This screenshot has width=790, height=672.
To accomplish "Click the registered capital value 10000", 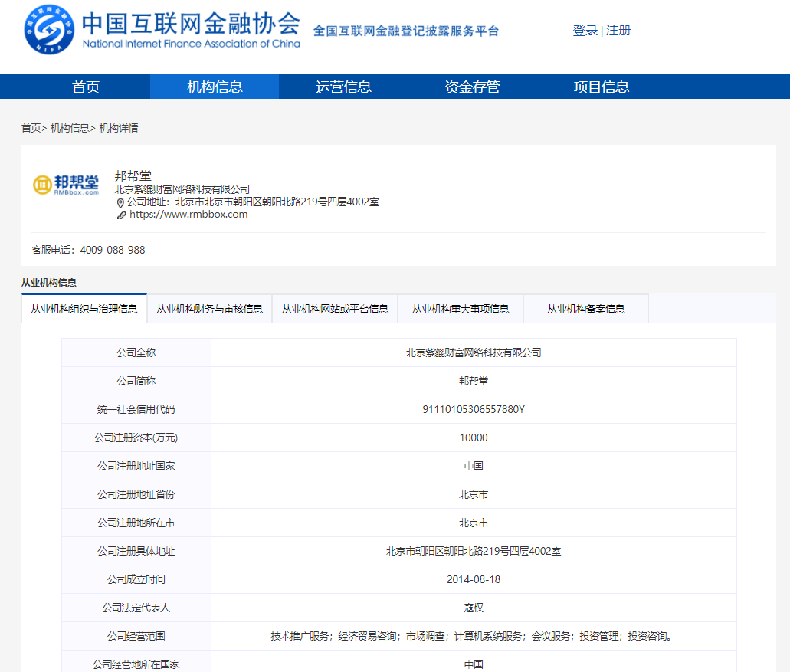I will 474,438.
